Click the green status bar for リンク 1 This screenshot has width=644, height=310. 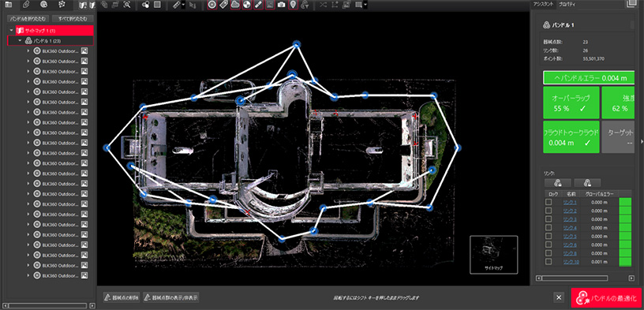(625, 202)
